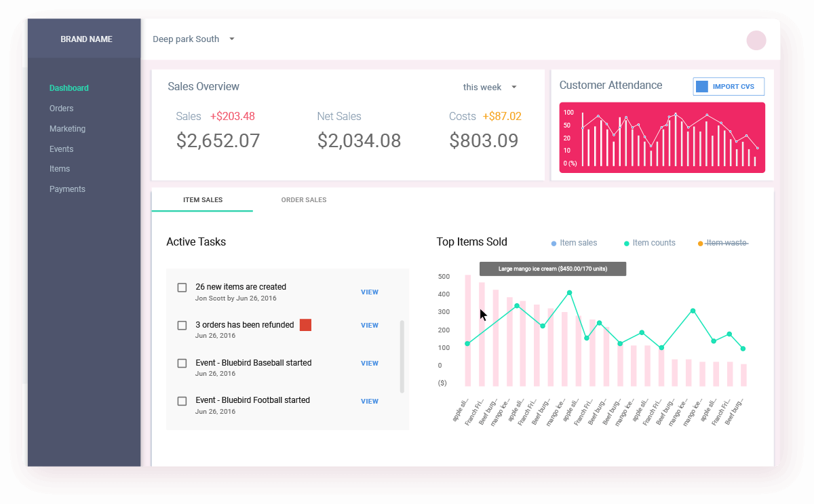This screenshot has width=814, height=504.
Task: Check the '26 new items are created' task
Action: [x=182, y=288]
